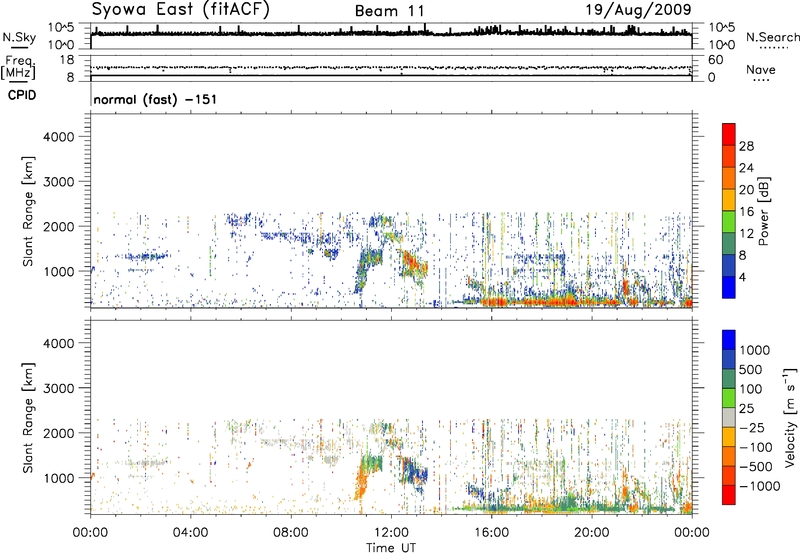Click the "100" value on the velocity colorbar
This screenshot has width=800, height=554.
(751, 389)
